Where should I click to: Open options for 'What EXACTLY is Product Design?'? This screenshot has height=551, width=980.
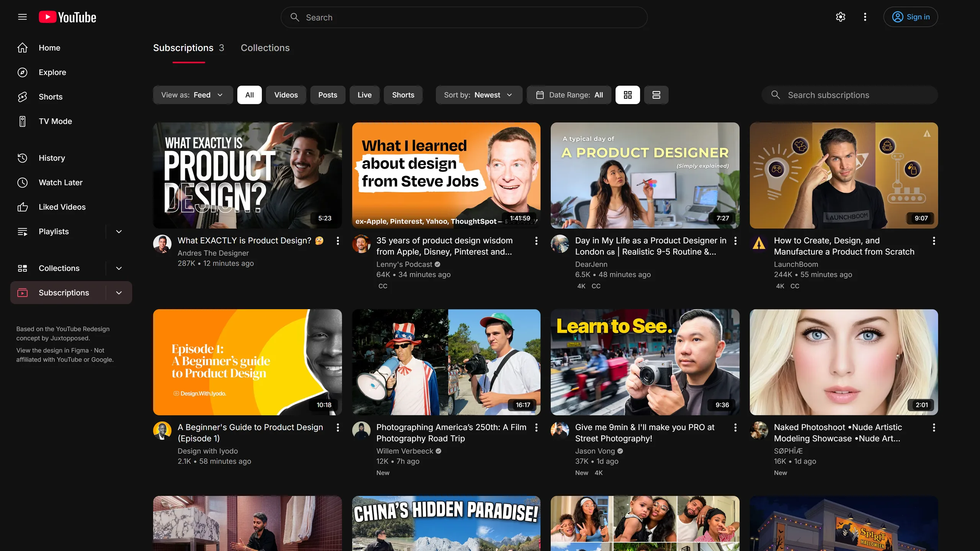pos(337,241)
